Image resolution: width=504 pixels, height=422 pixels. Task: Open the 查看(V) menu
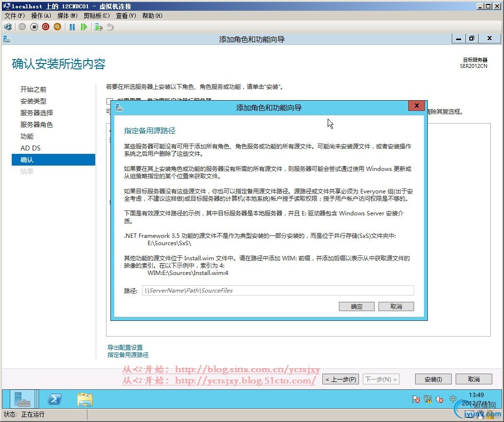[x=126, y=16]
